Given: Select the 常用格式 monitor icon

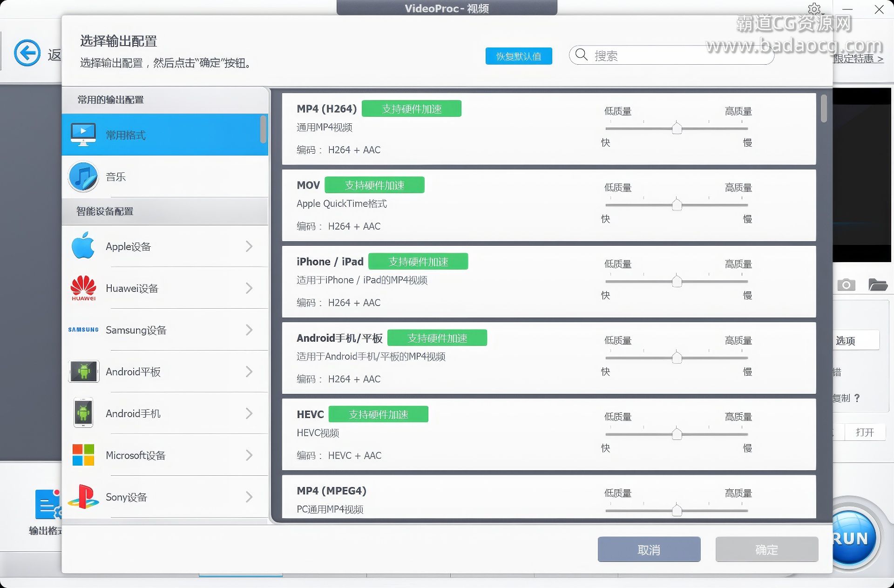Looking at the screenshot, I should coord(83,135).
